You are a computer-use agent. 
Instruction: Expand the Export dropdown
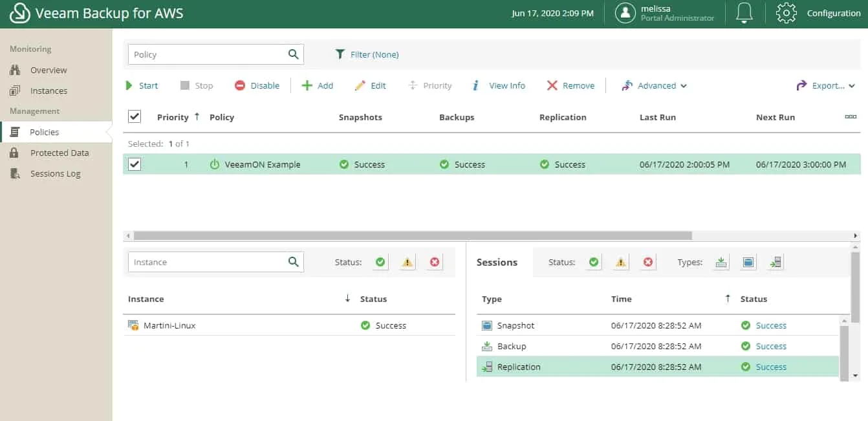(x=825, y=85)
